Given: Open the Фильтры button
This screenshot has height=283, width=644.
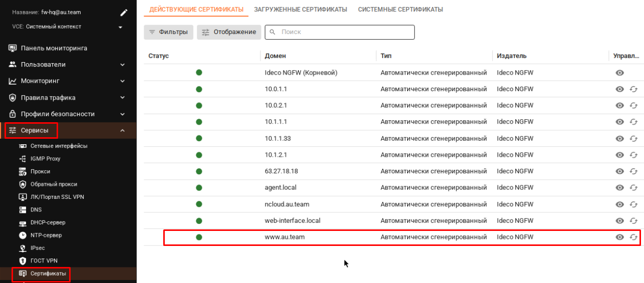Looking at the screenshot, I should click(x=168, y=32).
